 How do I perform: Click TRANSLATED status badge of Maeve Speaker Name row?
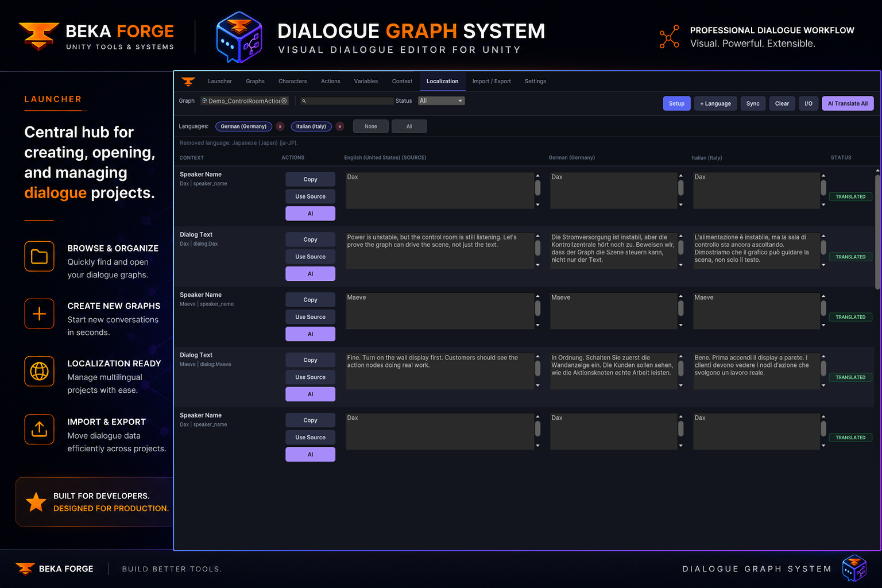pyautogui.click(x=850, y=317)
